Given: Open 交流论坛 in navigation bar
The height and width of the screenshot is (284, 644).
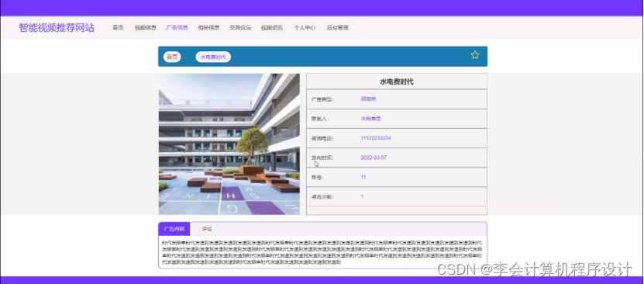Looking at the screenshot, I should point(240,27).
